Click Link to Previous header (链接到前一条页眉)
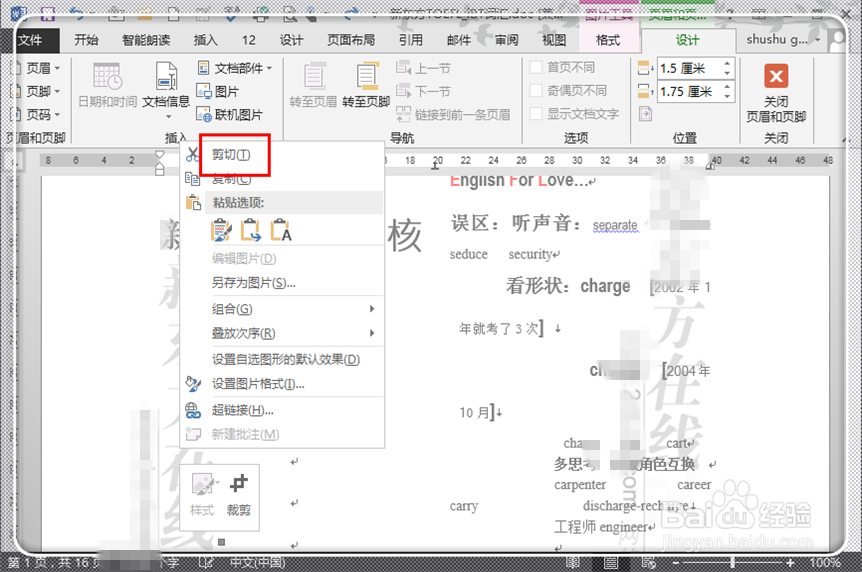862x572 pixels. point(453,114)
